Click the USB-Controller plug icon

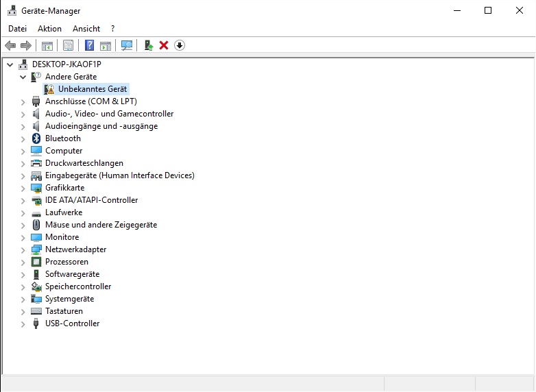(36, 323)
